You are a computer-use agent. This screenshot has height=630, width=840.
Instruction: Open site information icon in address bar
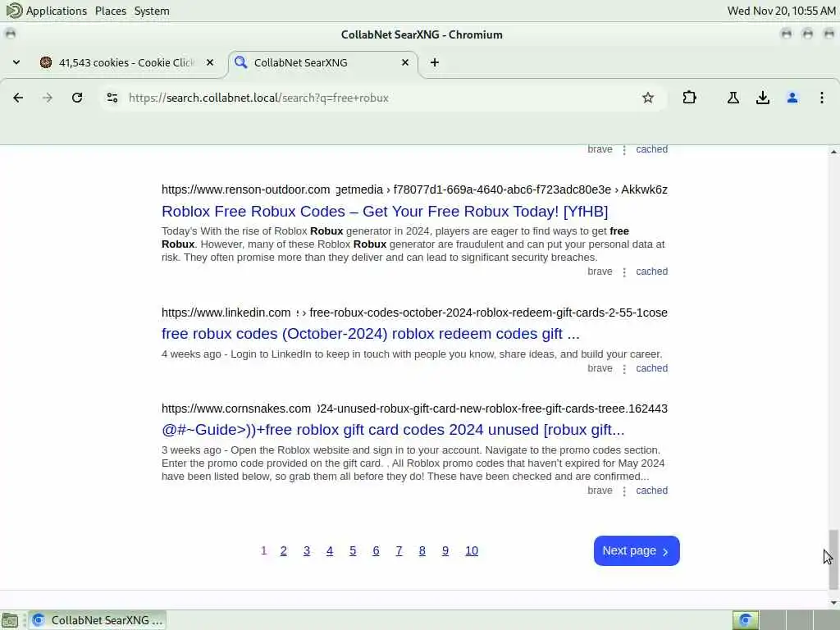(112, 98)
